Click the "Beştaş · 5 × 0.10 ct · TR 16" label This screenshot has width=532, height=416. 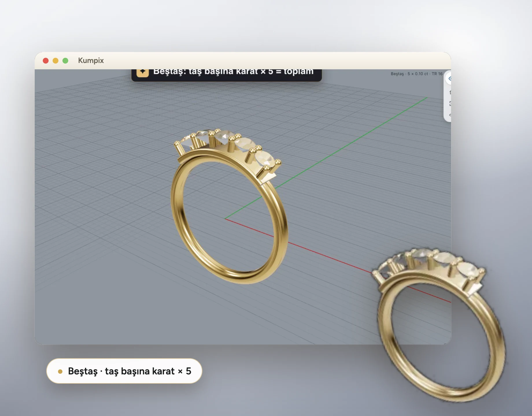point(416,74)
